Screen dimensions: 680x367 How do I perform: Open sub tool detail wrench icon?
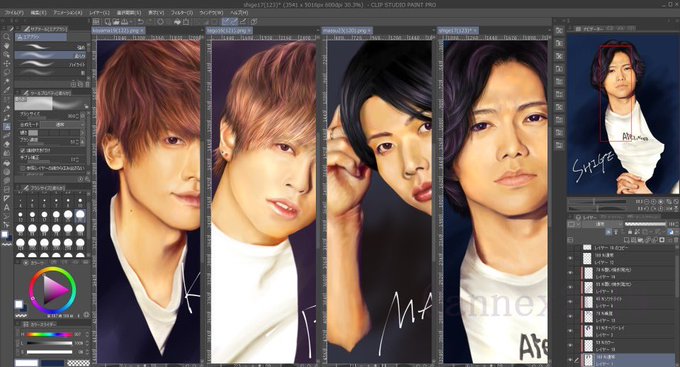point(87,178)
